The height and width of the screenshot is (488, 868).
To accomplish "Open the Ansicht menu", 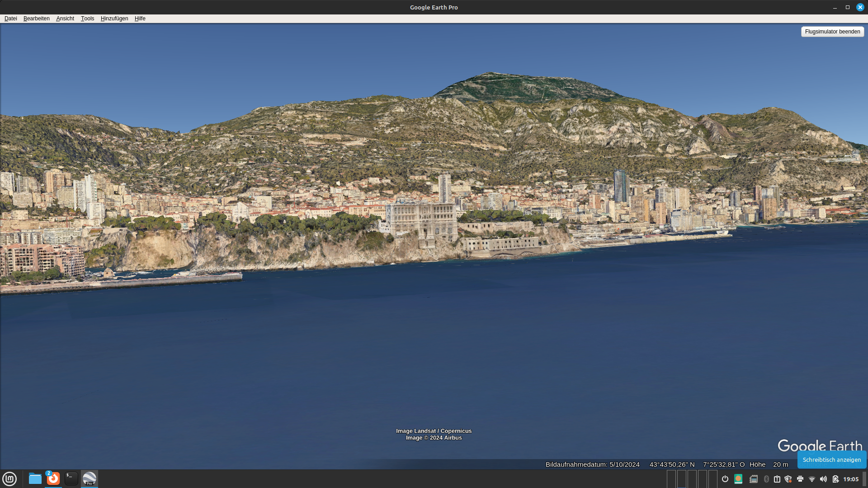I will point(65,19).
